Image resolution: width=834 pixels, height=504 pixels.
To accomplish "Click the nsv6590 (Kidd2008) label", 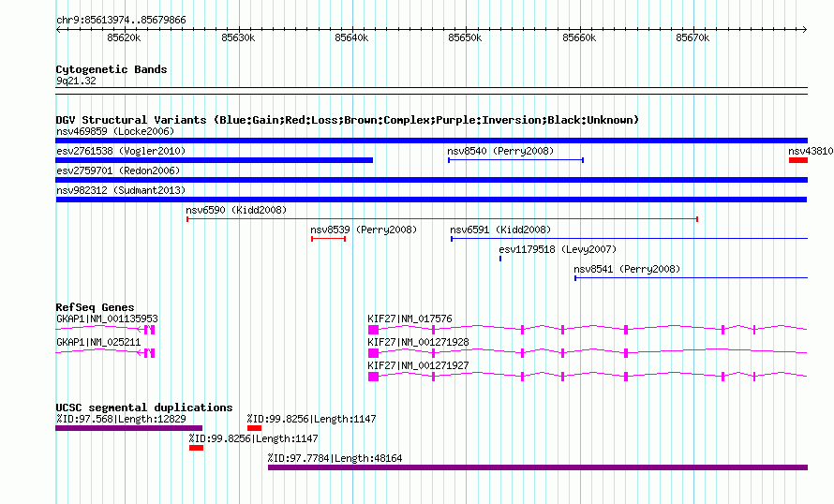I will coord(236,210).
